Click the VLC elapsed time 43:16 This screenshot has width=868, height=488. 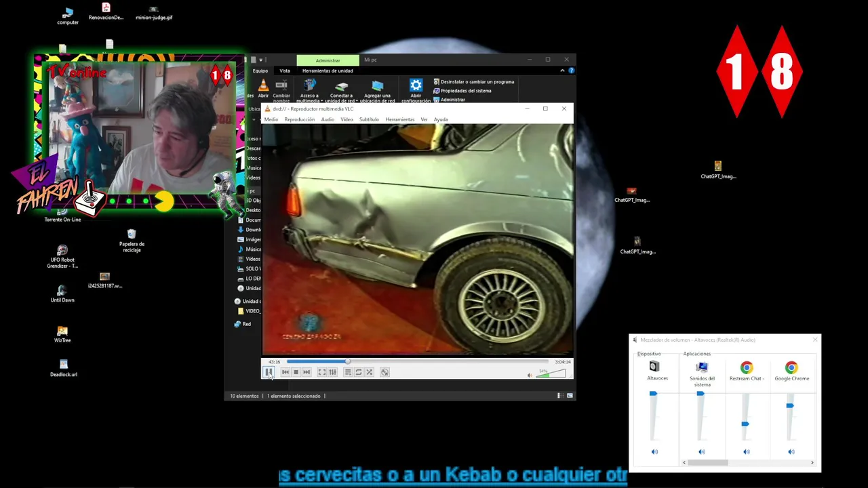click(x=274, y=362)
